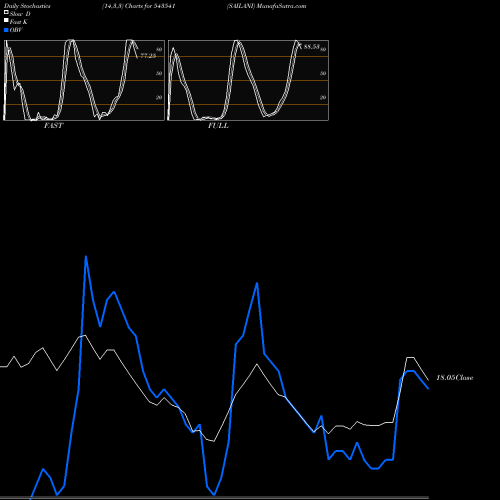The height and width of the screenshot is (500, 500).
Task: Click the 'OBV' legend text
Action: pyautogui.click(x=16, y=30)
